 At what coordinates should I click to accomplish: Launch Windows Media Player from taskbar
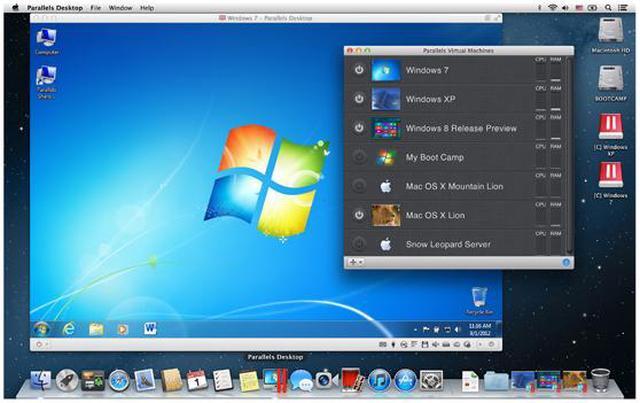click(123, 329)
